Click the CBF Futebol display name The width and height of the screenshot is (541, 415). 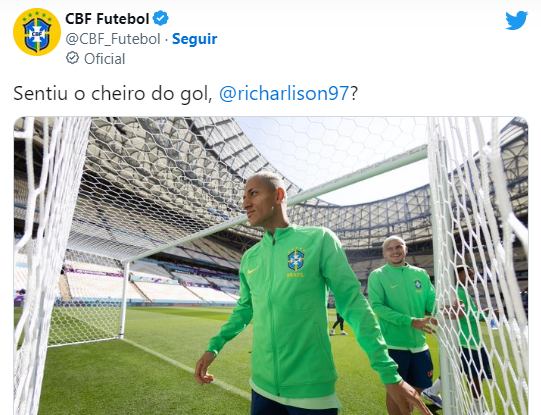(107, 19)
